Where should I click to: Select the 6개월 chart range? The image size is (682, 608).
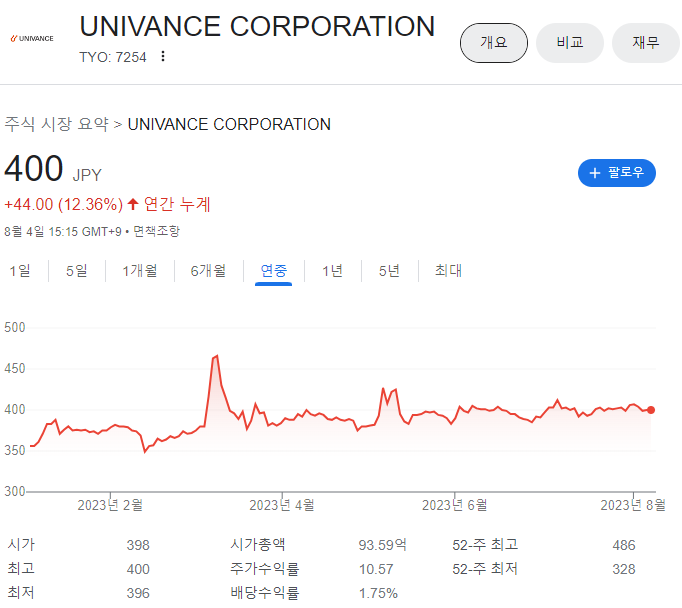208,271
